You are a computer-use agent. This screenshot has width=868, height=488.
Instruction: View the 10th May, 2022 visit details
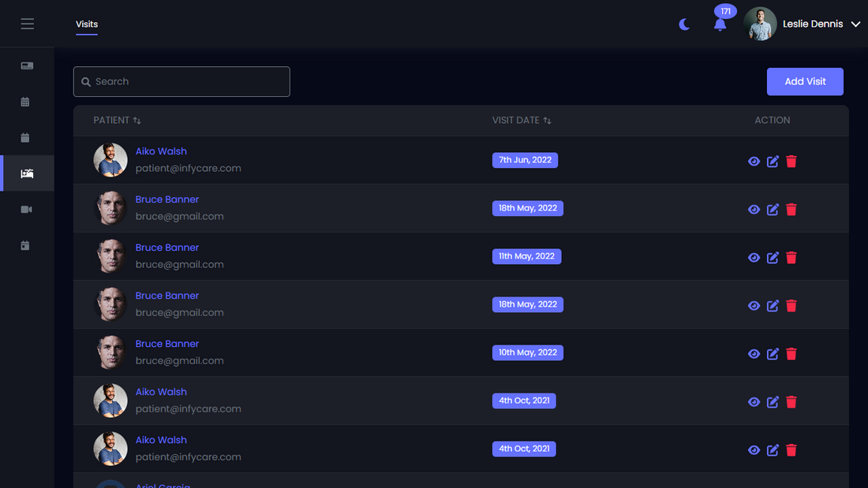pos(754,353)
